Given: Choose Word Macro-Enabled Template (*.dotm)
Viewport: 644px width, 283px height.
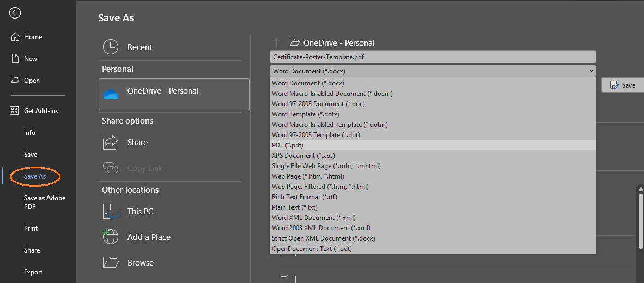Looking at the screenshot, I should pos(433,124).
